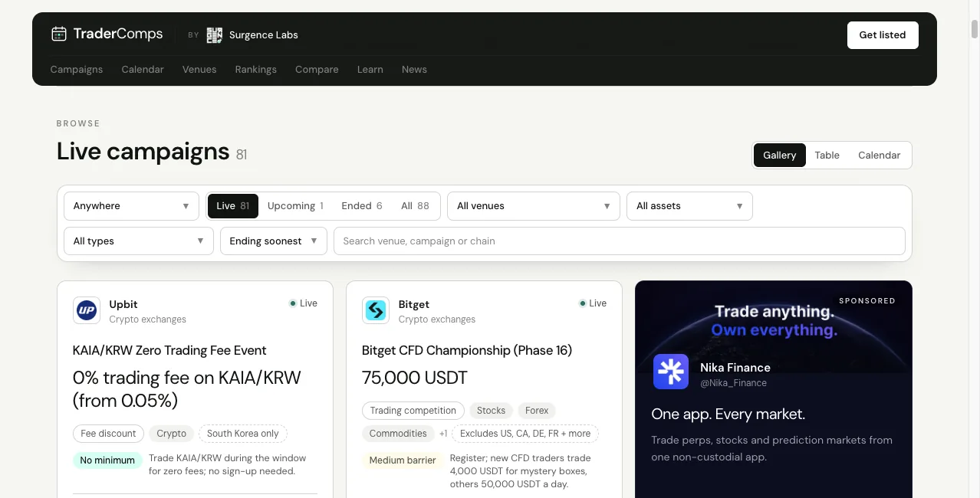
Task: Switch to Table view
Action: coord(827,155)
